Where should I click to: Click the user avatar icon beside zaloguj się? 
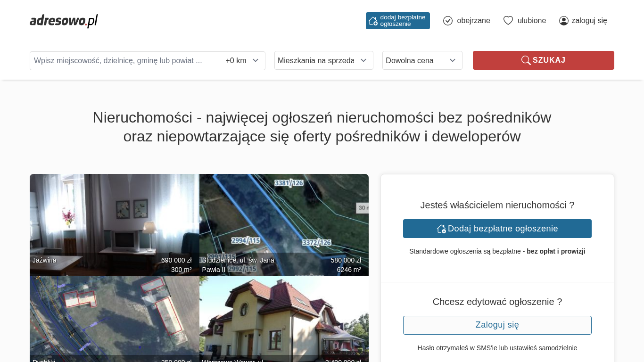point(563,21)
